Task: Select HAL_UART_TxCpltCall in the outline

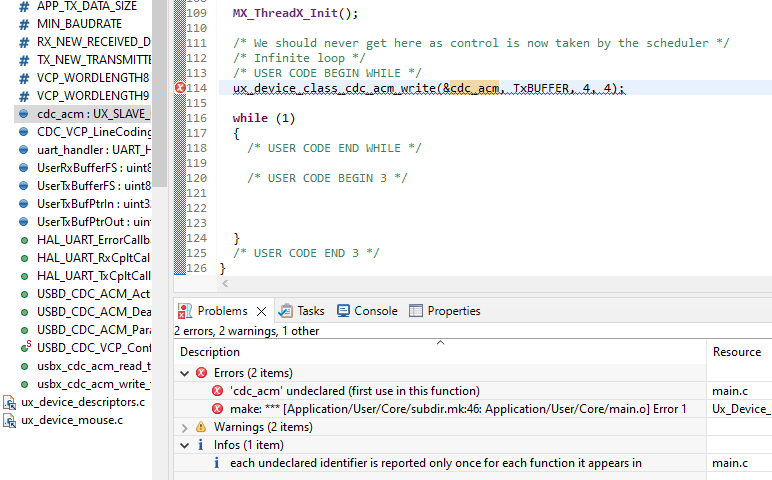Action: (x=94, y=276)
